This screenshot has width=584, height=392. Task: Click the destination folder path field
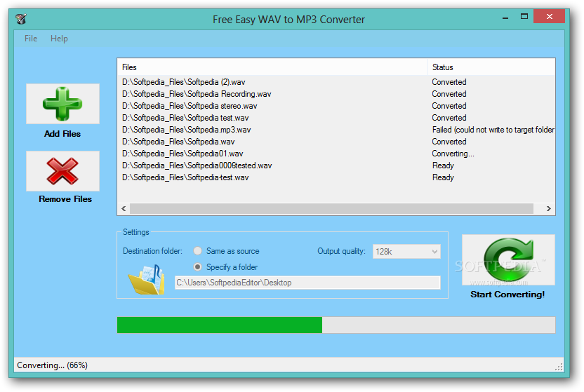[x=307, y=283]
